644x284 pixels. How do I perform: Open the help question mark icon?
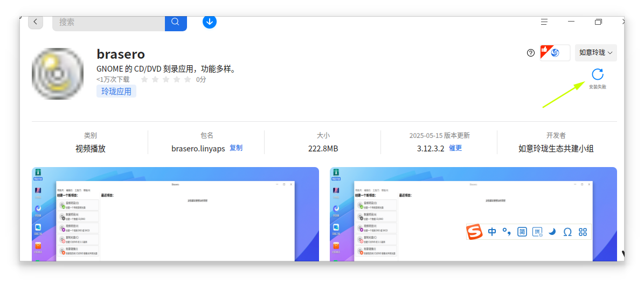[x=531, y=53]
